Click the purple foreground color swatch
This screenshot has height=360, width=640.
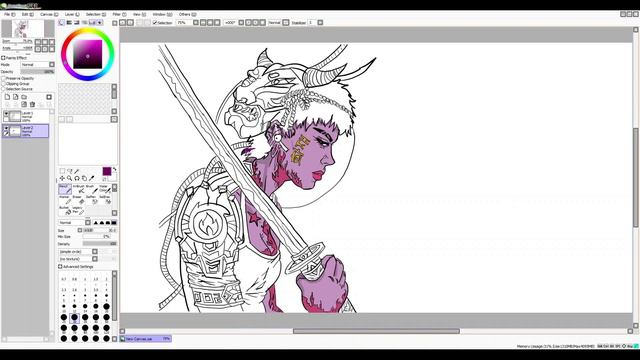pyautogui.click(x=107, y=171)
